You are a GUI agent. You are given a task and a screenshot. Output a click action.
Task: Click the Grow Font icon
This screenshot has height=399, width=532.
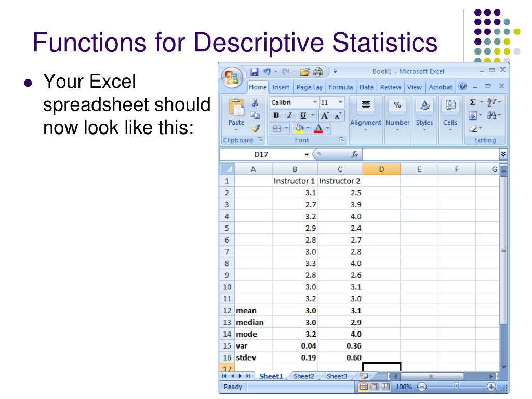(324, 114)
